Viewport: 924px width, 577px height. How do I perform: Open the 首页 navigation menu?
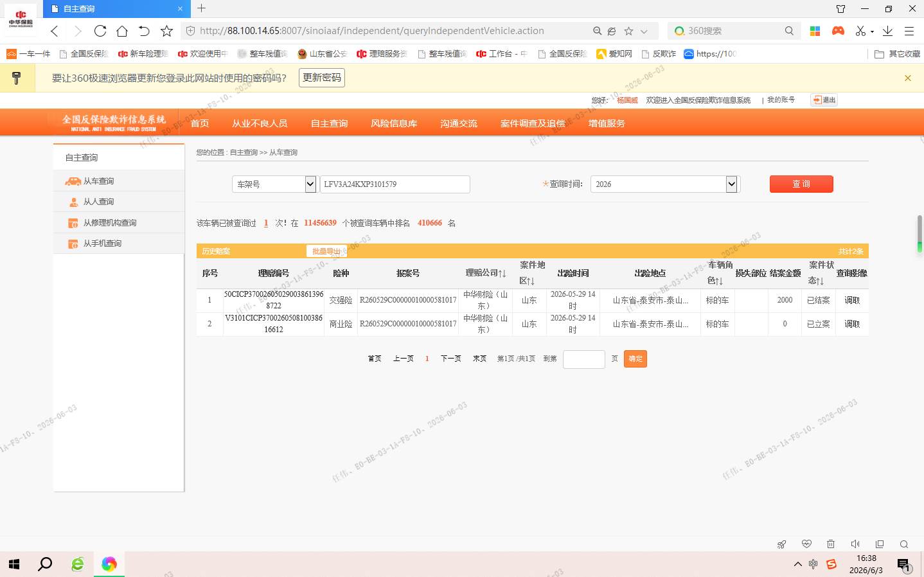click(x=200, y=123)
